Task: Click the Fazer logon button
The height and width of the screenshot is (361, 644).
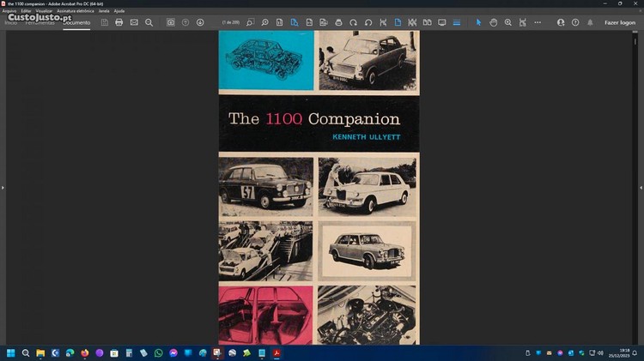Action: click(x=620, y=22)
